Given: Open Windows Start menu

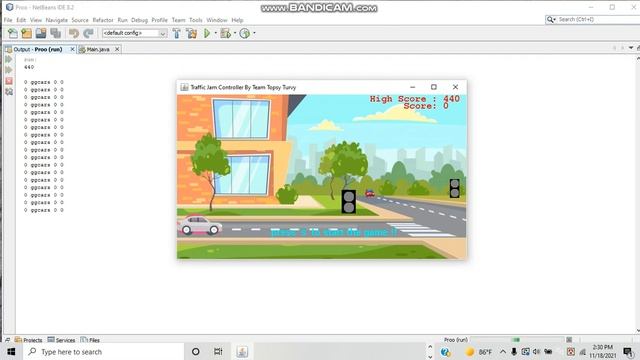Looking at the screenshot, I should tap(11, 351).
